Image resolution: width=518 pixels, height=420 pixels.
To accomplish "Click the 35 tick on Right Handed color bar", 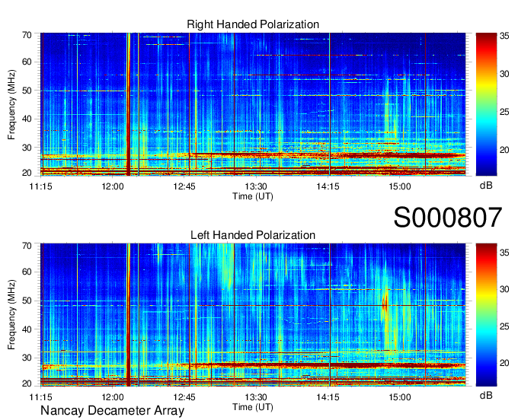I will click(504, 36).
